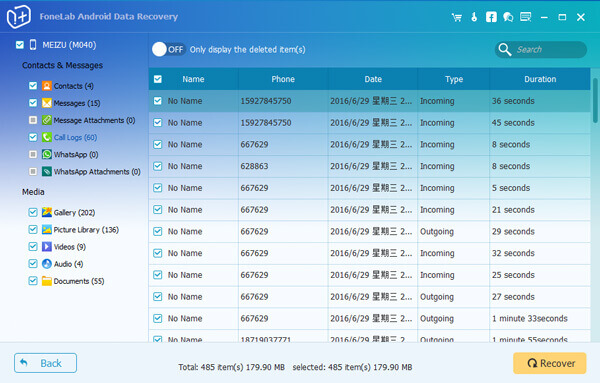
Task: Click the Documents folder icon
Action: [47, 281]
